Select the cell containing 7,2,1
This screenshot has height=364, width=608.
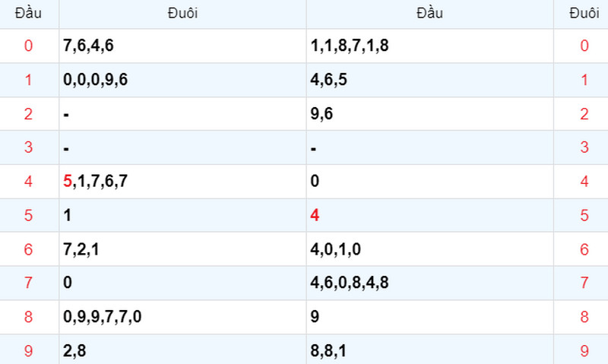(x=182, y=248)
